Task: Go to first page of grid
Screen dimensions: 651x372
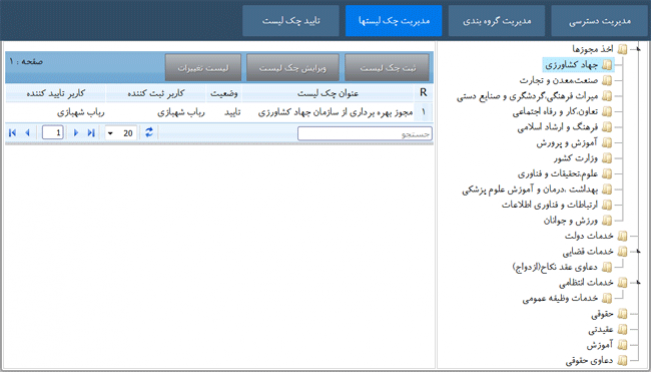Action: (12, 133)
